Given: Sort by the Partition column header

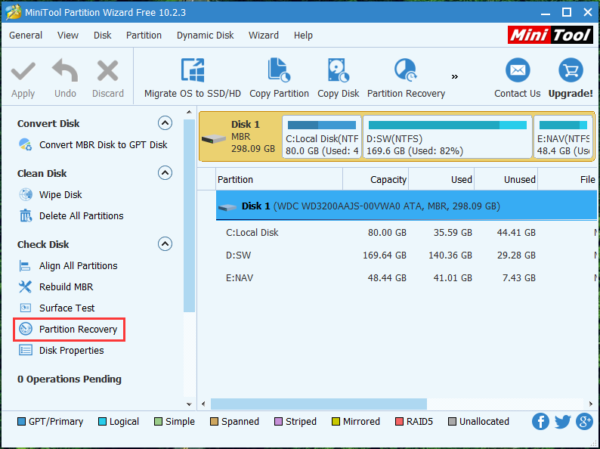Looking at the screenshot, I should [x=279, y=179].
